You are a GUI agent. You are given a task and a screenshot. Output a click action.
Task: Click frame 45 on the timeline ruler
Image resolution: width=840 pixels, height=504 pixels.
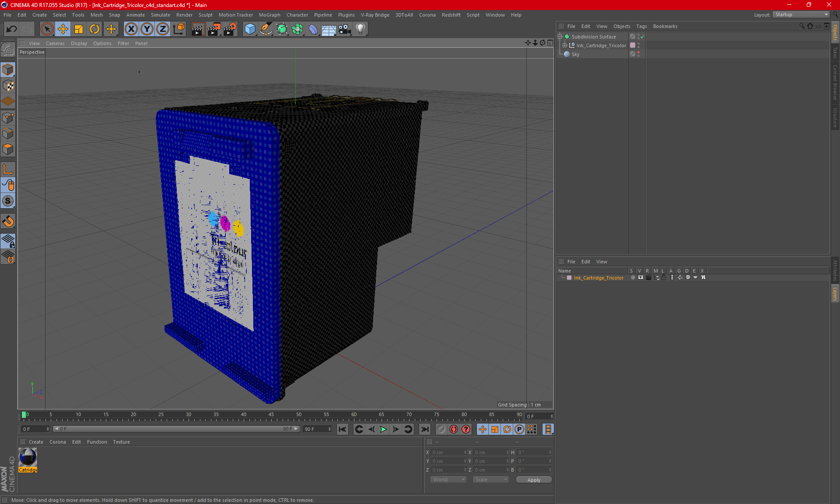[271, 415]
